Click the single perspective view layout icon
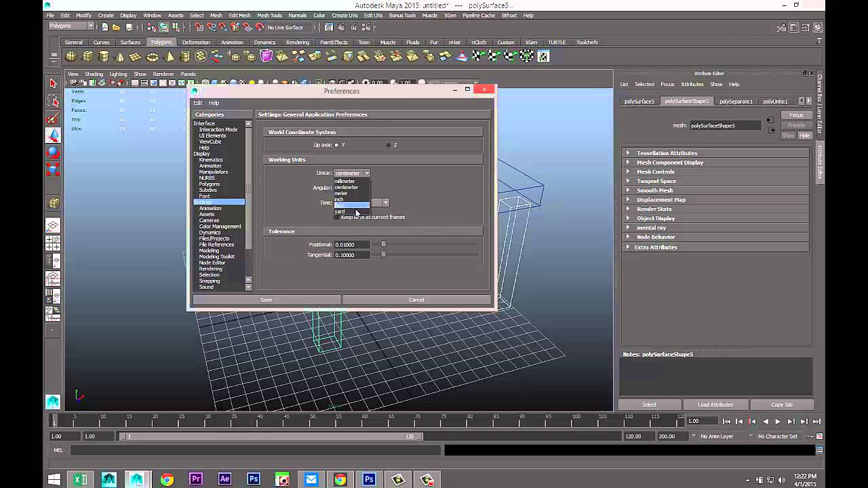The image size is (868, 488). [53, 225]
